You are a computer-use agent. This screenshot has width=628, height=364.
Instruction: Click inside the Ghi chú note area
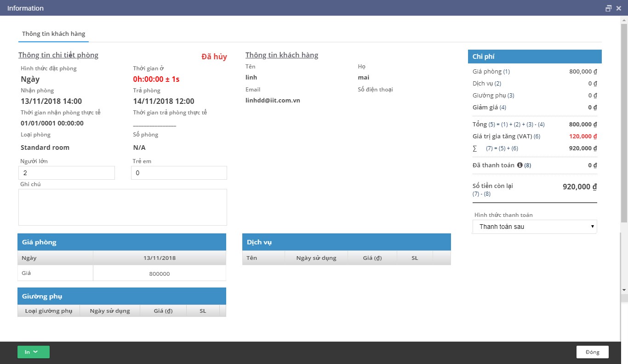click(122, 207)
